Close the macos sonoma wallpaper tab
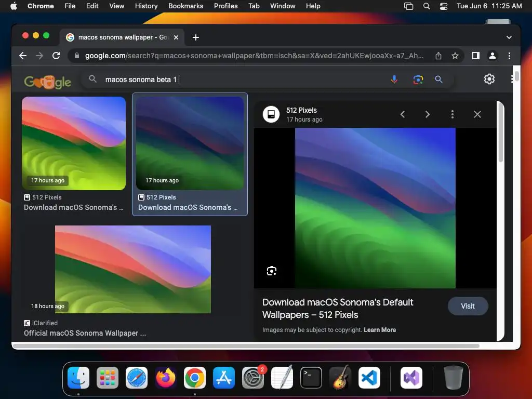Screen dimensions: 532x399 tap(176, 37)
